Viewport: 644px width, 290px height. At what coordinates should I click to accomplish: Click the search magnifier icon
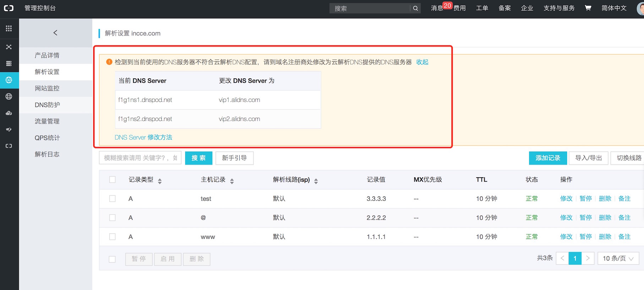coord(415,8)
